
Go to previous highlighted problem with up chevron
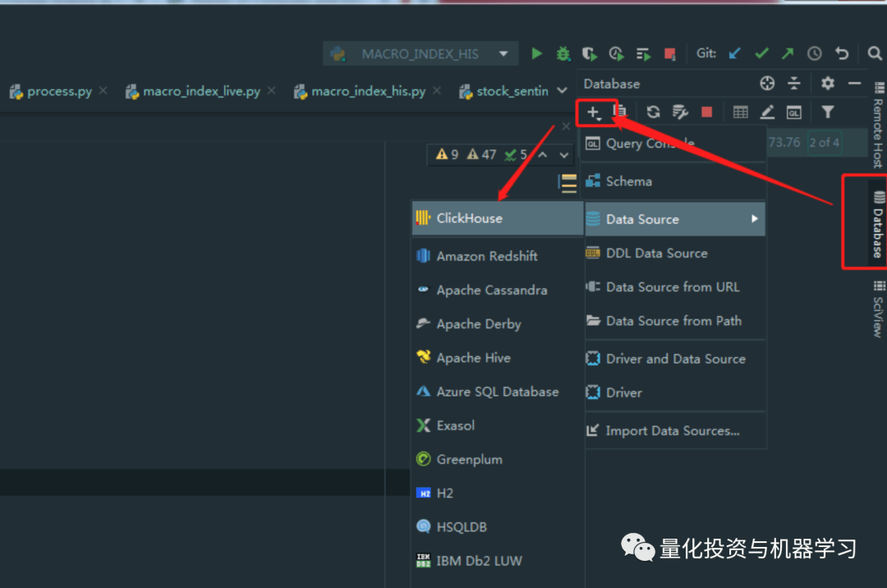pyautogui.click(x=543, y=154)
